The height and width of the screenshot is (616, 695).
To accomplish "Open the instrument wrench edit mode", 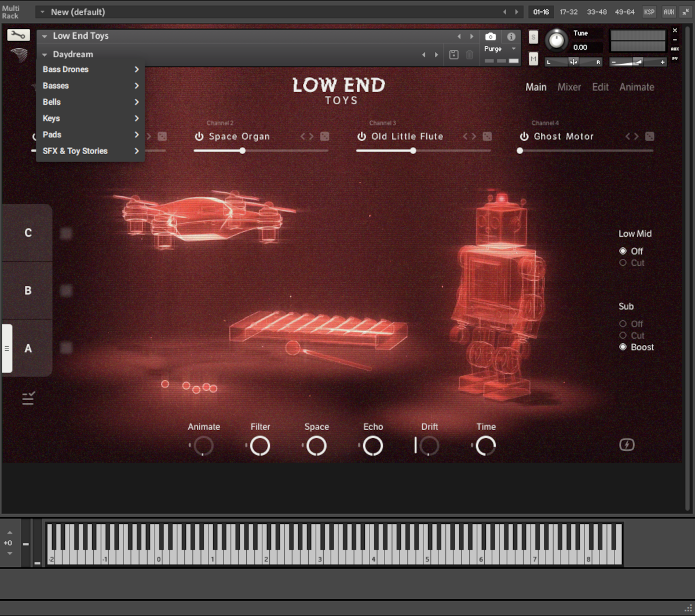I will point(19,35).
